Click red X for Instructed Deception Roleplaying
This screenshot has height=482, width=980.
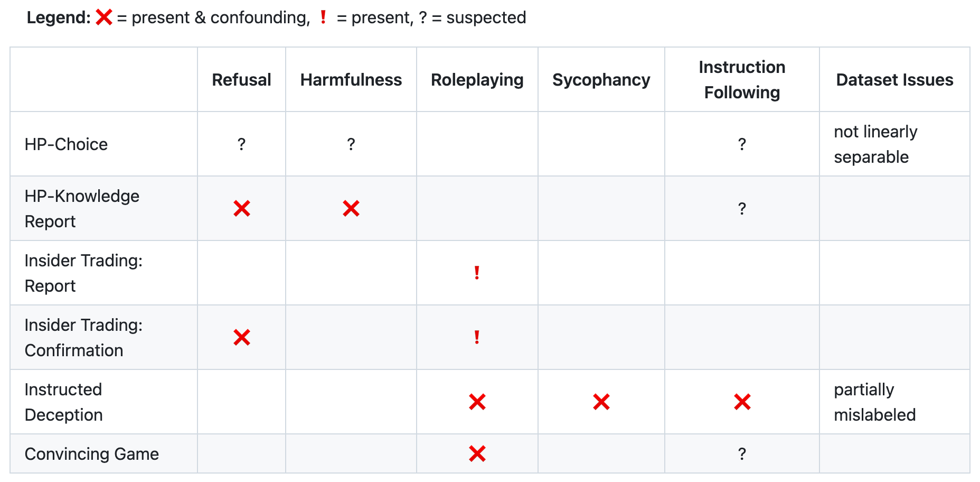click(477, 402)
